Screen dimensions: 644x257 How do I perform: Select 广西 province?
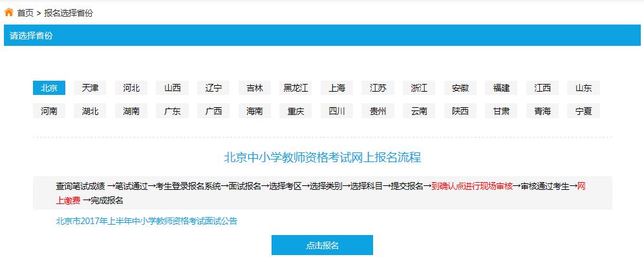[x=213, y=111]
